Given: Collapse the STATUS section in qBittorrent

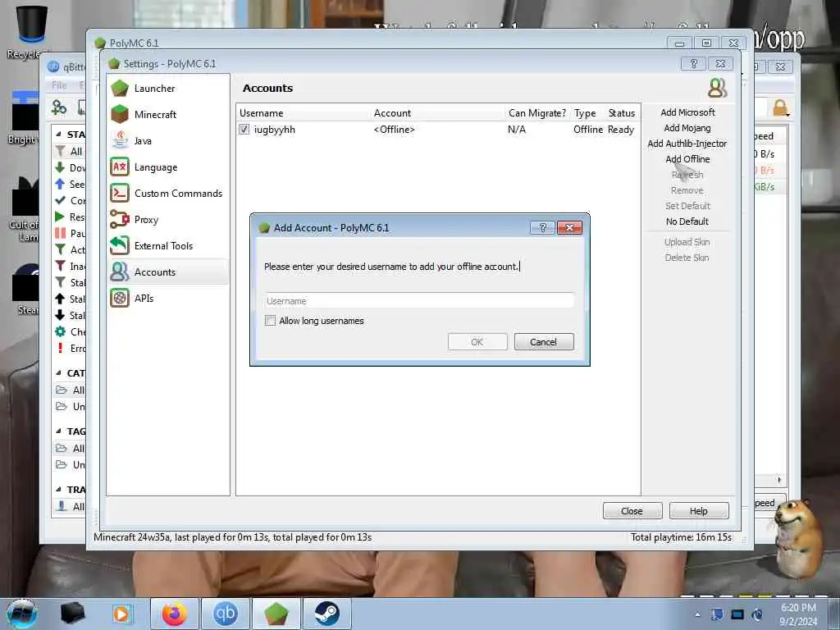Looking at the screenshot, I should pyautogui.click(x=58, y=134).
